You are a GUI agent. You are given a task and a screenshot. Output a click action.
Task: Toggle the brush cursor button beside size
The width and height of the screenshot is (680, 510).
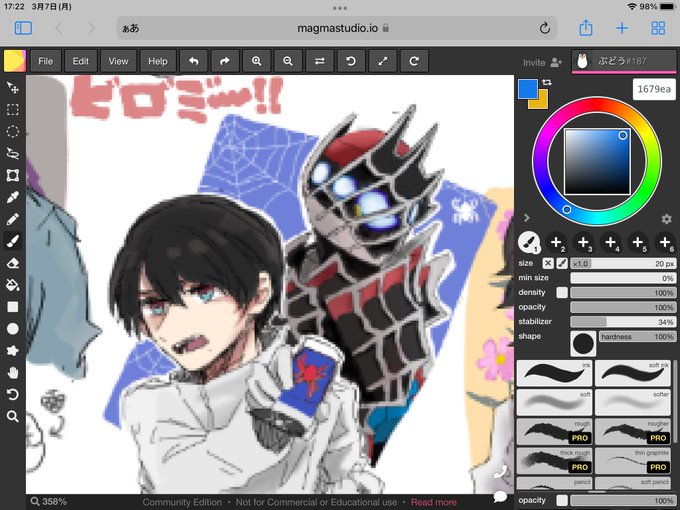pos(562,263)
